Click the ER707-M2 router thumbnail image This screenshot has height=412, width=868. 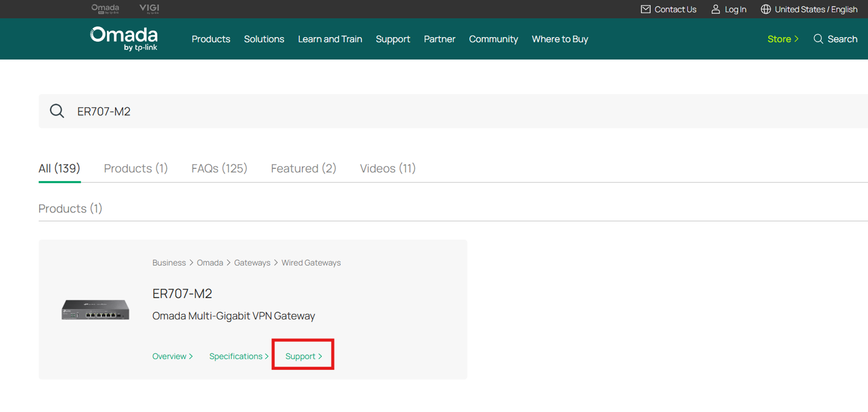(x=95, y=309)
